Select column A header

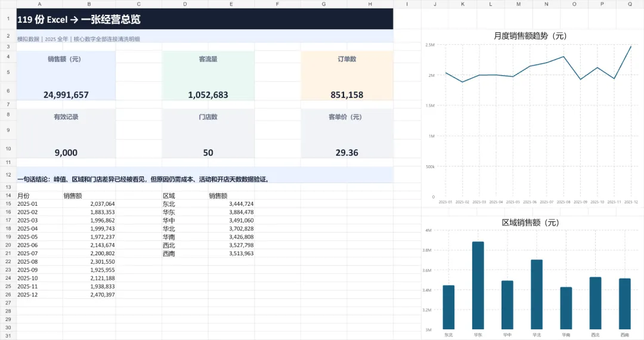(39, 4)
